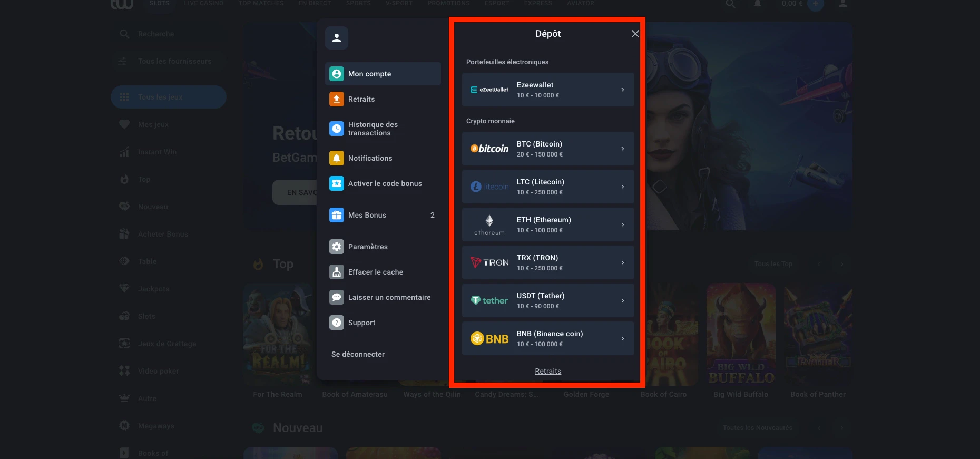Click the bitcoin logo
980x459 pixels.
click(489, 149)
